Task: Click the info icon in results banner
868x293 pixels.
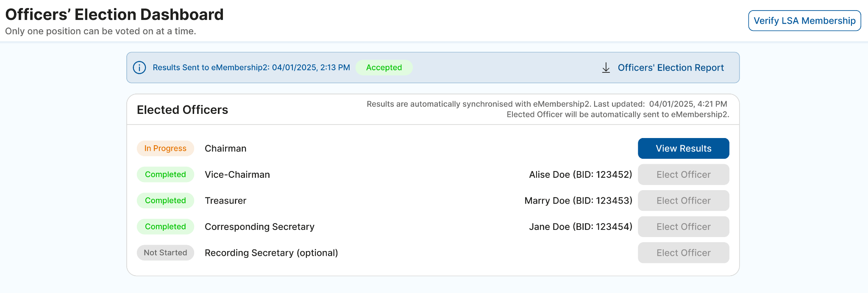Action: pos(139,68)
